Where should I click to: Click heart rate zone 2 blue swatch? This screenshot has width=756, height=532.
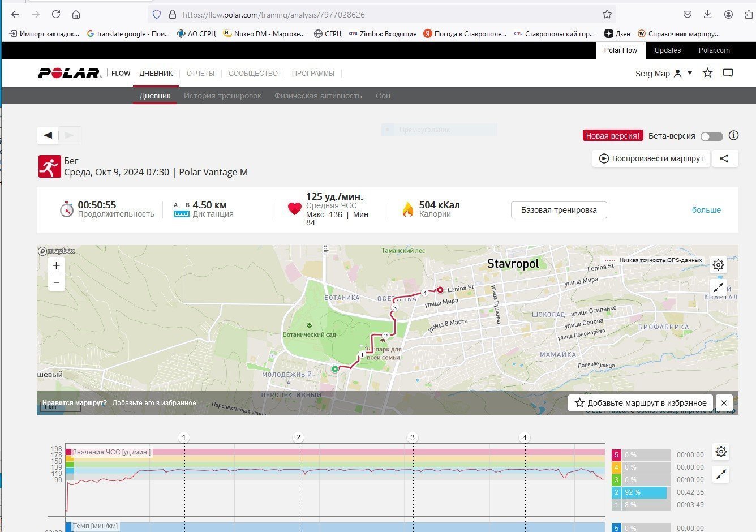(617, 492)
